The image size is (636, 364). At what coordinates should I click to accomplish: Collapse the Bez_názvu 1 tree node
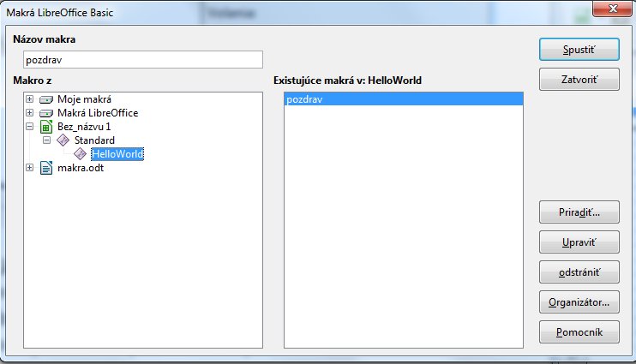(x=30, y=127)
